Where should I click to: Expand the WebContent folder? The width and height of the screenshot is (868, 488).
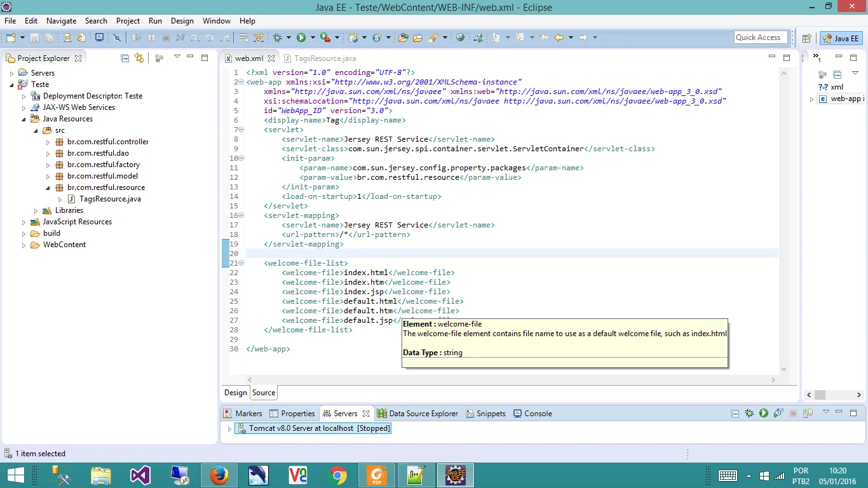point(24,245)
